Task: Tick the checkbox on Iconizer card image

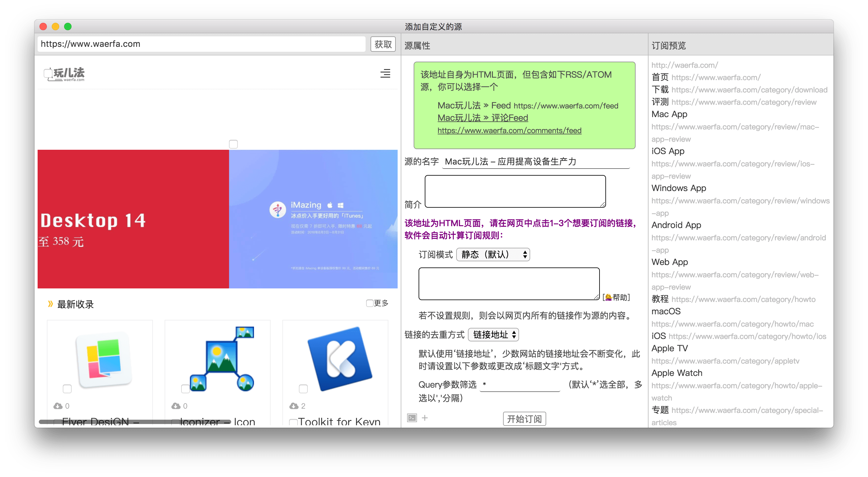Action: click(185, 388)
